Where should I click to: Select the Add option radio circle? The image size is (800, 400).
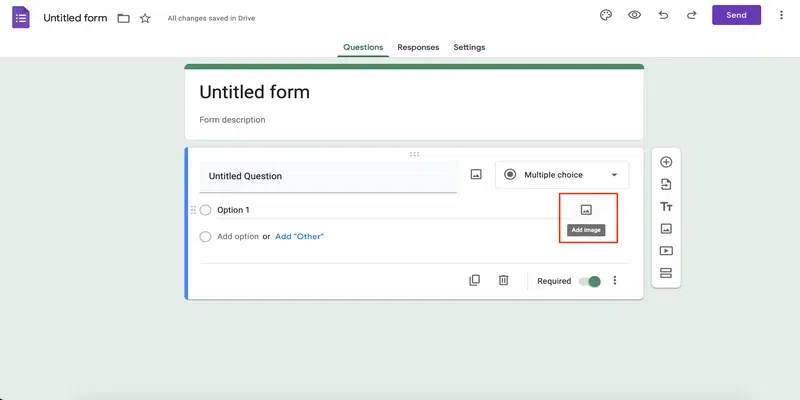tap(205, 237)
